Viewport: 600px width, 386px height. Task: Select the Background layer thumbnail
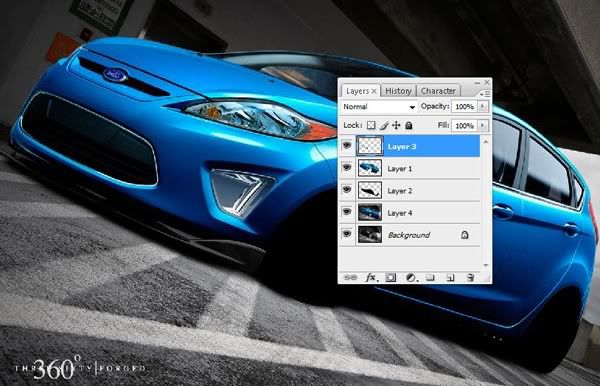pos(370,235)
